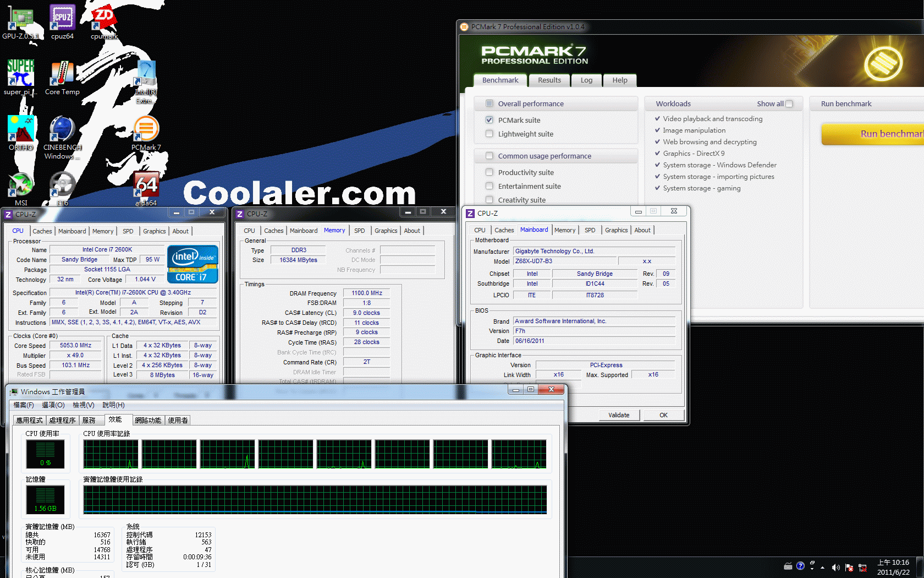This screenshot has height=578, width=924.
Task: Launch the PCMark 7 desktop icon
Action: point(146,133)
